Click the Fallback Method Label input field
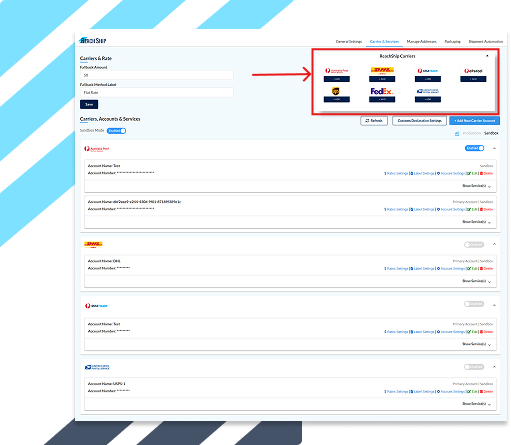 tap(157, 92)
